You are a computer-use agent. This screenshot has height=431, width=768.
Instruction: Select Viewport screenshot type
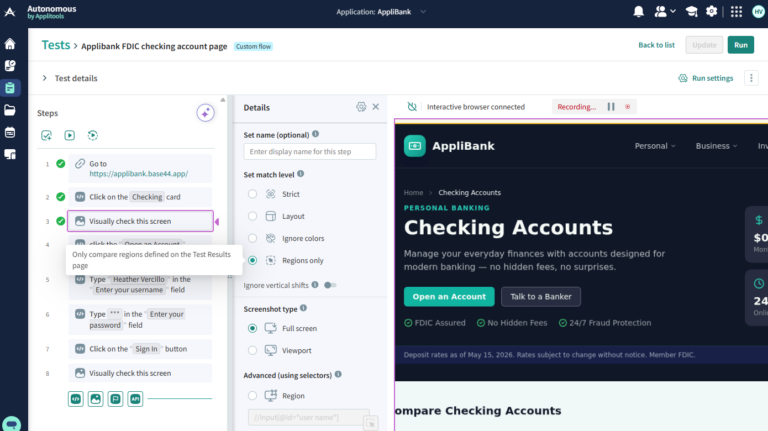coord(252,350)
